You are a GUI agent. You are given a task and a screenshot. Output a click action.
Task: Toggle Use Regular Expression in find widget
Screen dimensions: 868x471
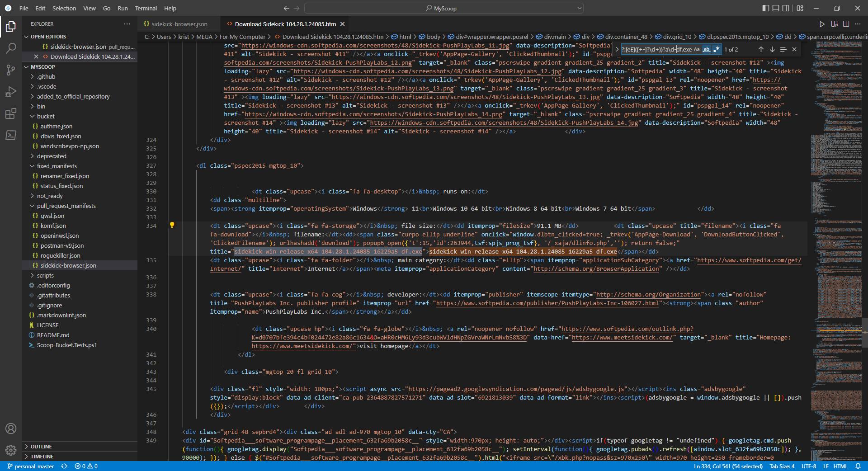pos(716,49)
